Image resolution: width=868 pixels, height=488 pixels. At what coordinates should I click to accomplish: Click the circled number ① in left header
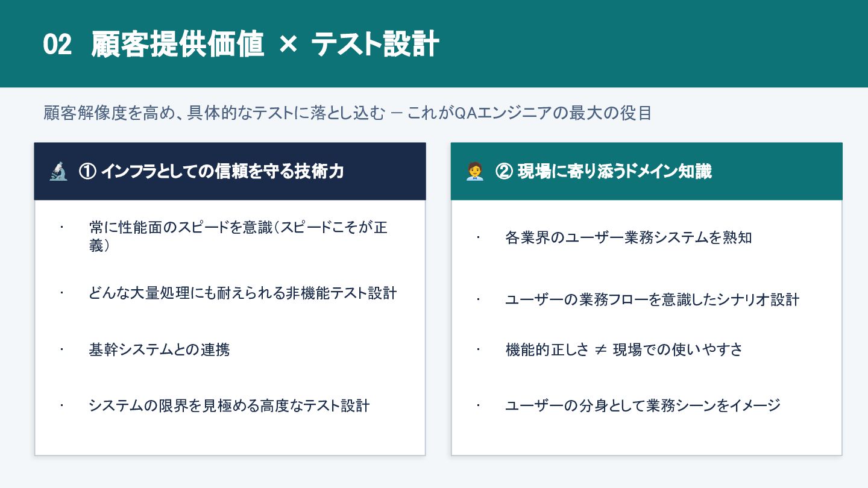tap(86, 172)
